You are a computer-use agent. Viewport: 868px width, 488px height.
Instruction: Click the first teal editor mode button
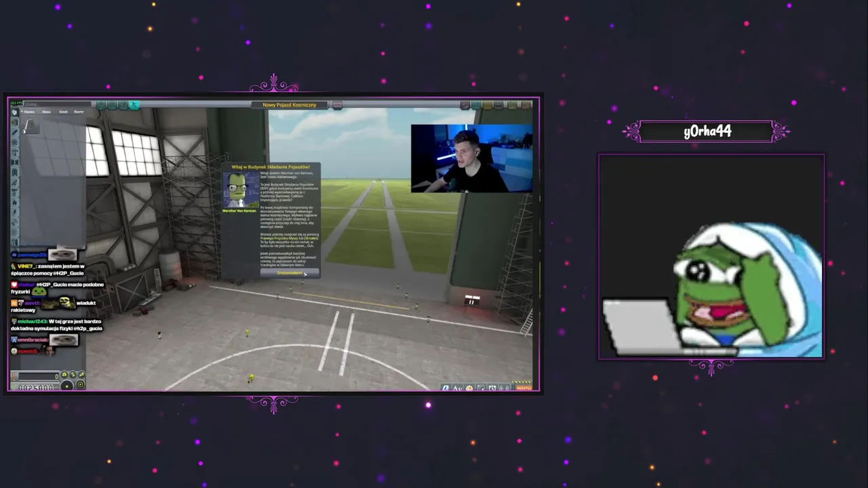pyautogui.click(x=101, y=105)
